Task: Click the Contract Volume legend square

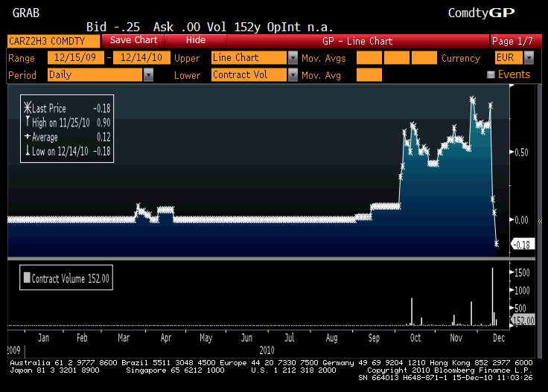Action: [x=27, y=277]
